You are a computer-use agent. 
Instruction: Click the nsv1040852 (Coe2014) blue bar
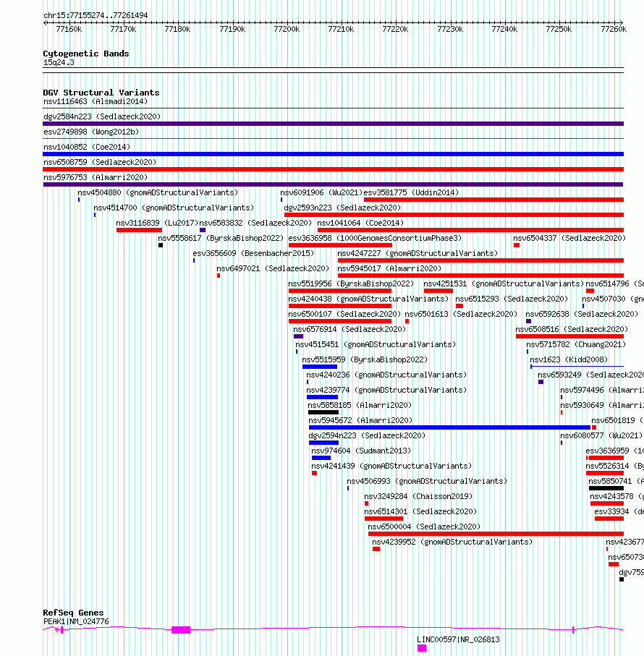click(x=333, y=154)
